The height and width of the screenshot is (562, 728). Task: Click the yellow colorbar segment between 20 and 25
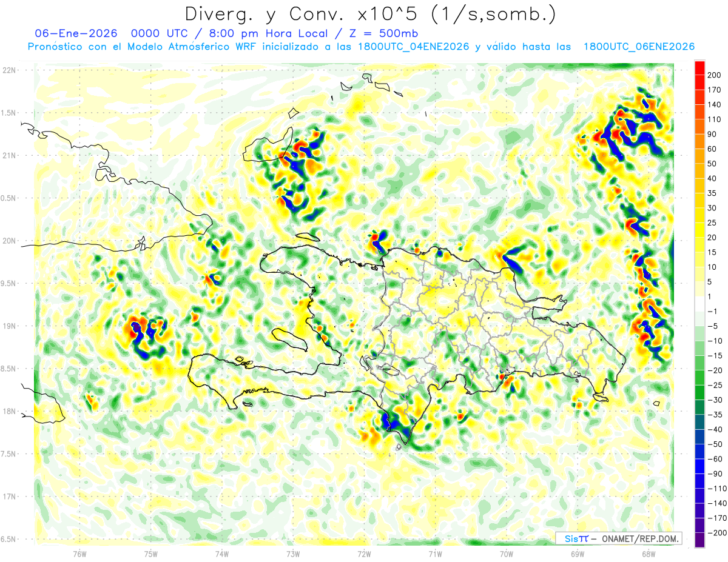pos(699,230)
